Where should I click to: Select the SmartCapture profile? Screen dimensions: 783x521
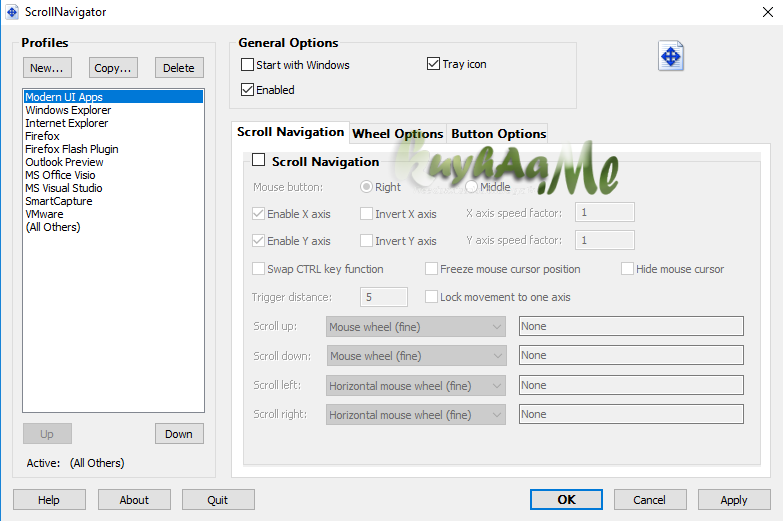click(113, 201)
